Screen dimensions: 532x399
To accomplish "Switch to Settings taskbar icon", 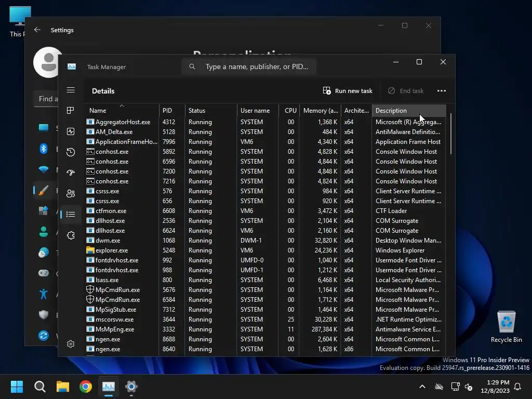I will click(131, 387).
